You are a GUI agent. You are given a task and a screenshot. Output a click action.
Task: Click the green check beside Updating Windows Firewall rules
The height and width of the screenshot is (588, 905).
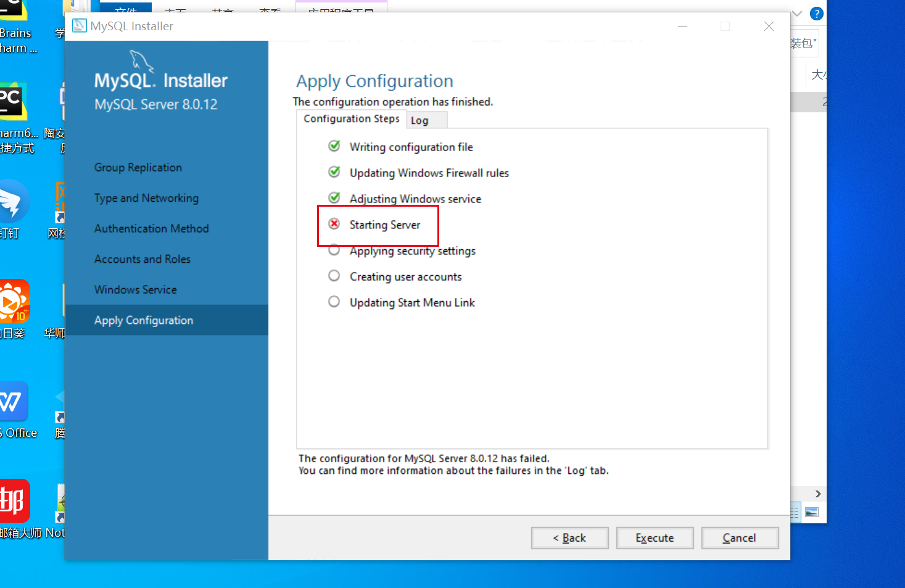[334, 172]
